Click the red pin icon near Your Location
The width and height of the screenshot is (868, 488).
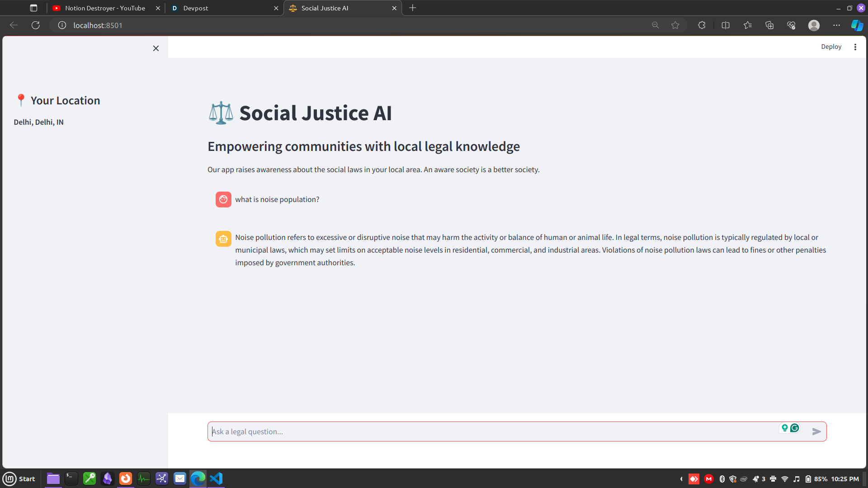click(x=21, y=100)
